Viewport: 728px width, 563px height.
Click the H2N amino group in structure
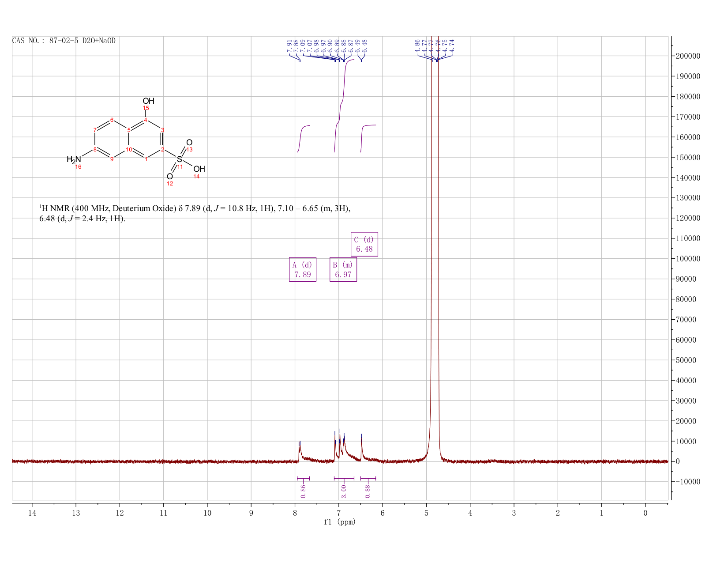pos(74,159)
